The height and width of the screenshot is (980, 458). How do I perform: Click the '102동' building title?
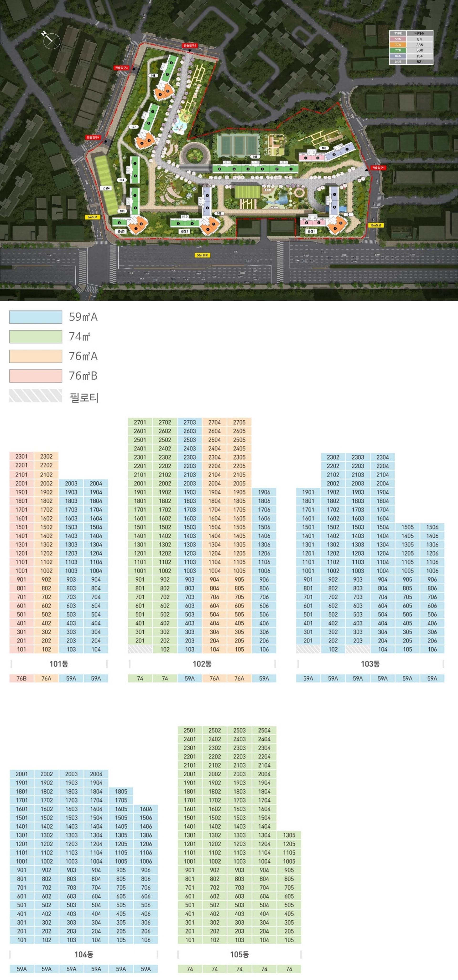[202, 664]
